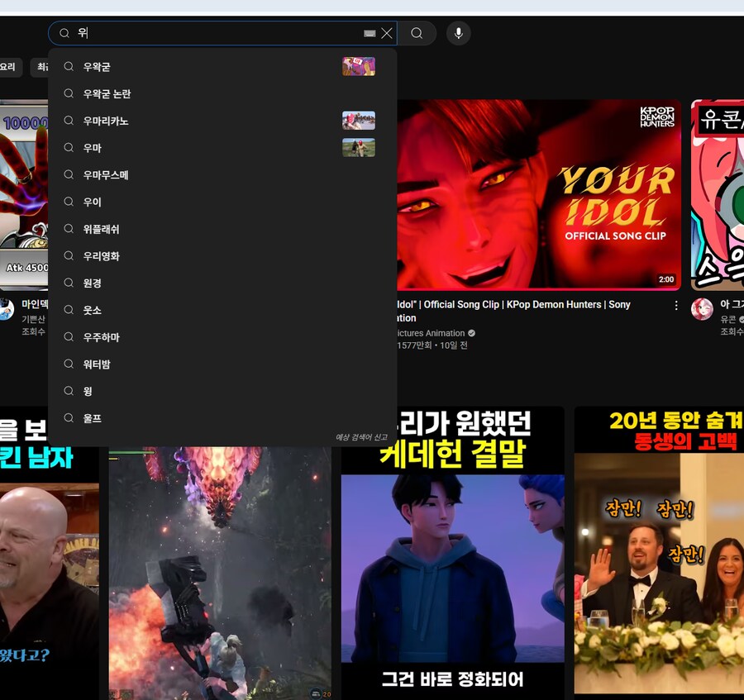Click the magnifier icon inside search box
The height and width of the screenshot is (700, 744).
(x=64, y=33)
